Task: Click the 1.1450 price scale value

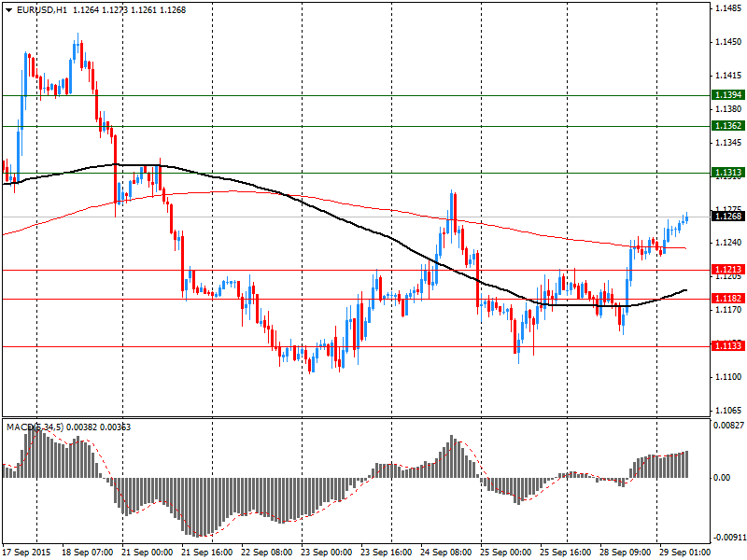Action: (x=728, y=42)
